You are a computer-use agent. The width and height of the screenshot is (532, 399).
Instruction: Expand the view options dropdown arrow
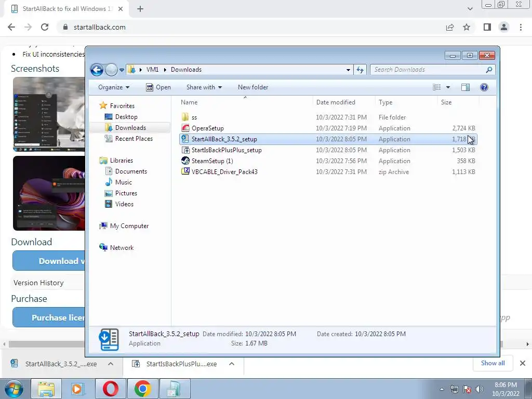(448, 87)
